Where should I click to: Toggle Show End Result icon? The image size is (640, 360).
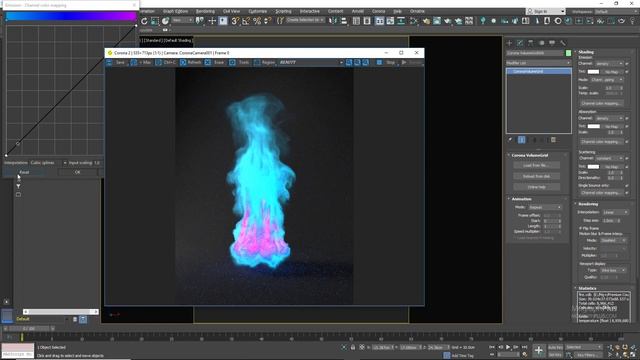coord(522,140)
